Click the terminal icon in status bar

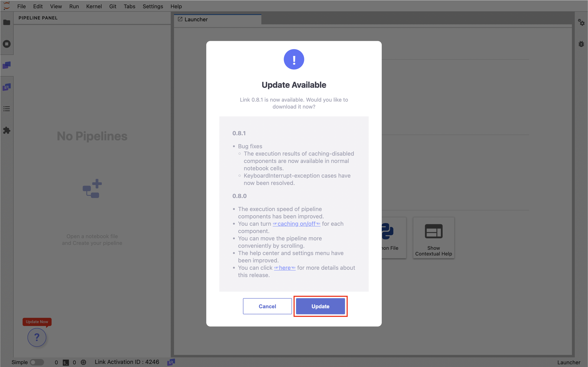(x=66, y=362)
